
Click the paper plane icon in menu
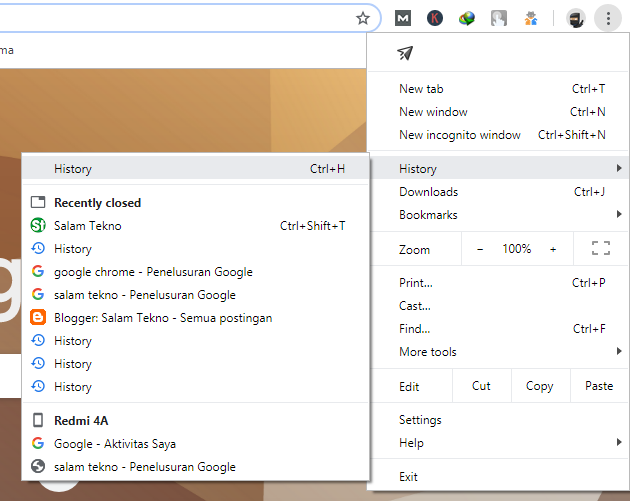[x=405, y=53]
